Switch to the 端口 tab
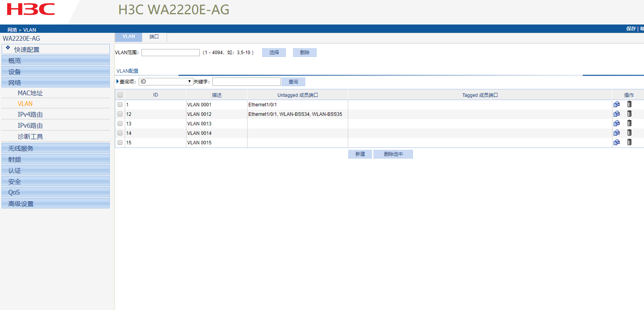The image size is (644, 310). click(x=154, y=37)
